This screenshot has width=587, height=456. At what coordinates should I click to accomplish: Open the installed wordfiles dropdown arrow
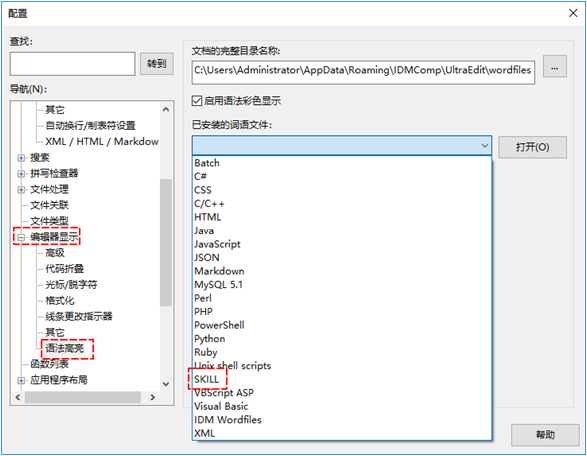pyautogui.click(x=485, y=146)
